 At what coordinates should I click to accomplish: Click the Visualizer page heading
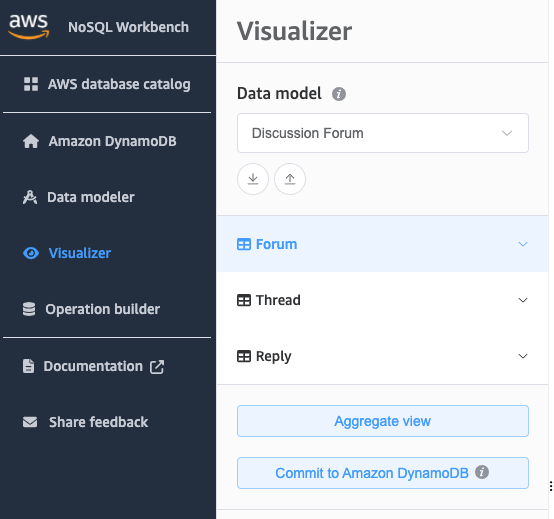click(x=294, y=31)
